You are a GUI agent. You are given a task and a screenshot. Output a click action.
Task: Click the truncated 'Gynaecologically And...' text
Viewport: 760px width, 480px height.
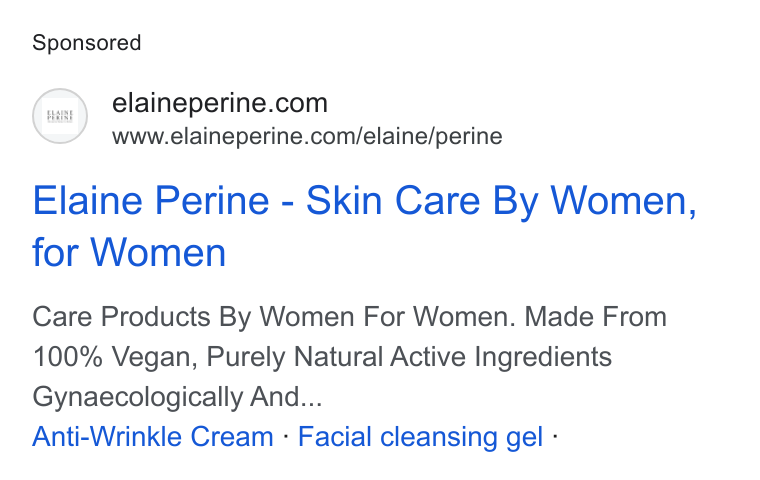177,397
